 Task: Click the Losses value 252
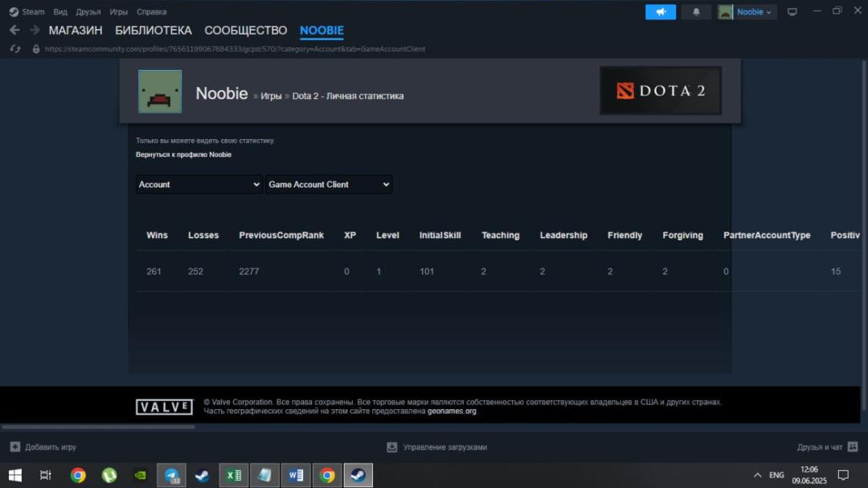195,272
